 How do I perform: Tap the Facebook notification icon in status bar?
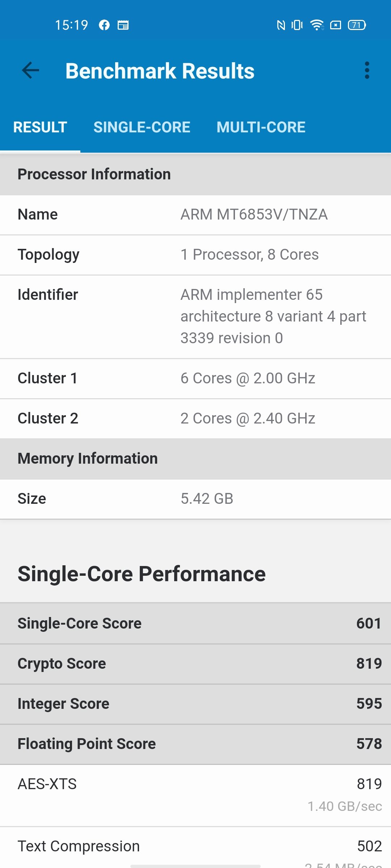(x=104, y=25)
